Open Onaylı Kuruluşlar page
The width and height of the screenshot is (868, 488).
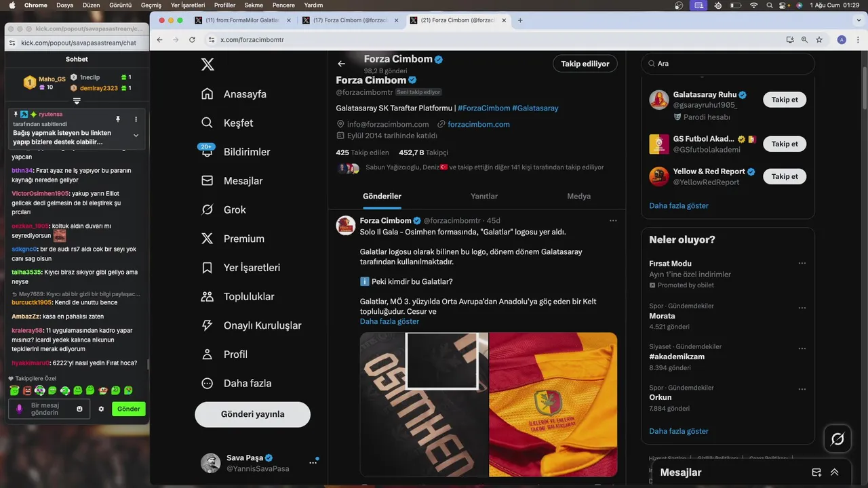[x=251, y=325]
